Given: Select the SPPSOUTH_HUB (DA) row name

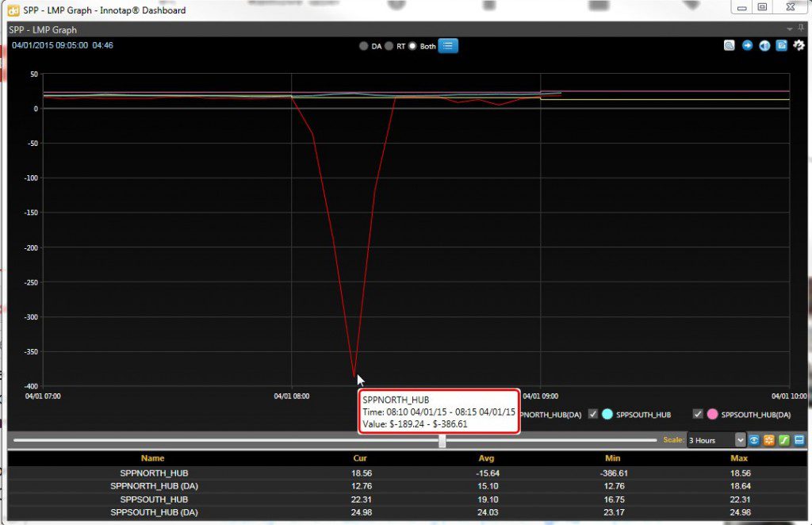Looking at the screenshot, I should tap(155, 512).
